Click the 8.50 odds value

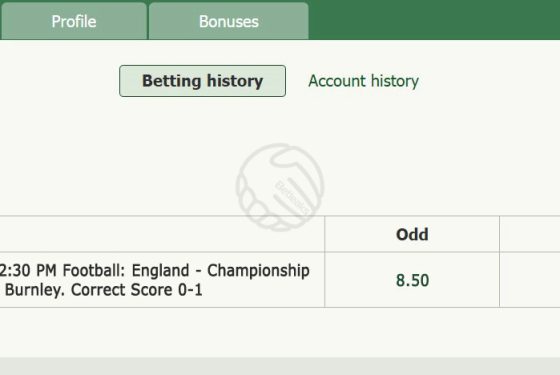click(412, 280)
